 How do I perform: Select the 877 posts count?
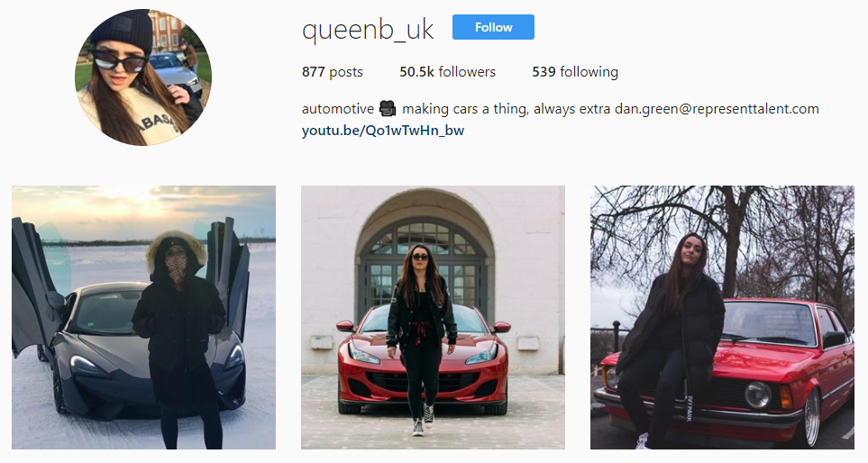[x=332, y=72]
